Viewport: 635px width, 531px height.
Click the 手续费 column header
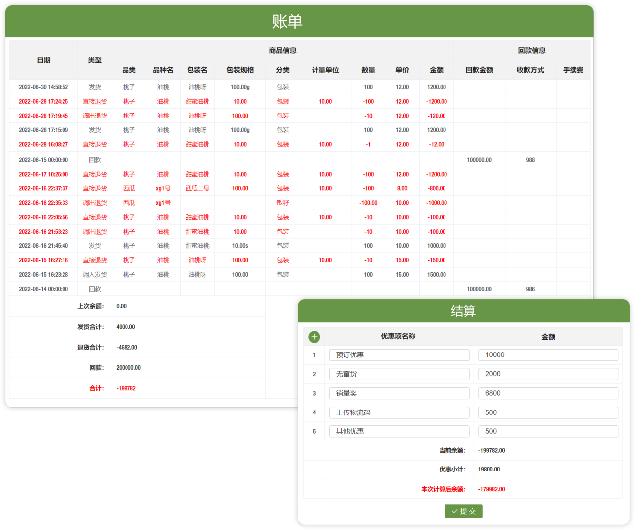tap(573, 70)
